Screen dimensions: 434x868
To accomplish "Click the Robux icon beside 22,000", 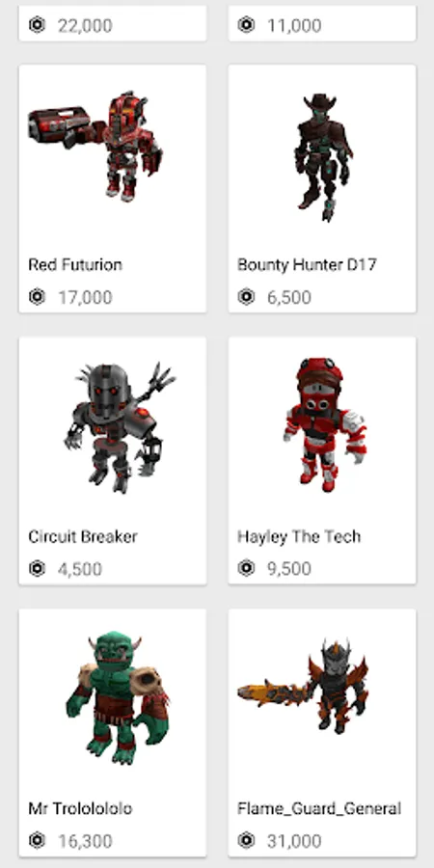I will [37, 25].
